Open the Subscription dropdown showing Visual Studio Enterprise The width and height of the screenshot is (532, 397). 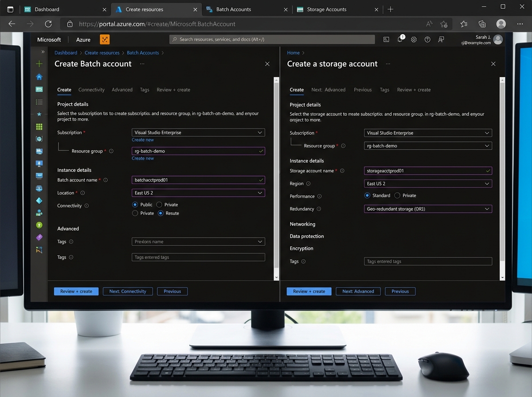pyautogui.click(x=198, y=132)
